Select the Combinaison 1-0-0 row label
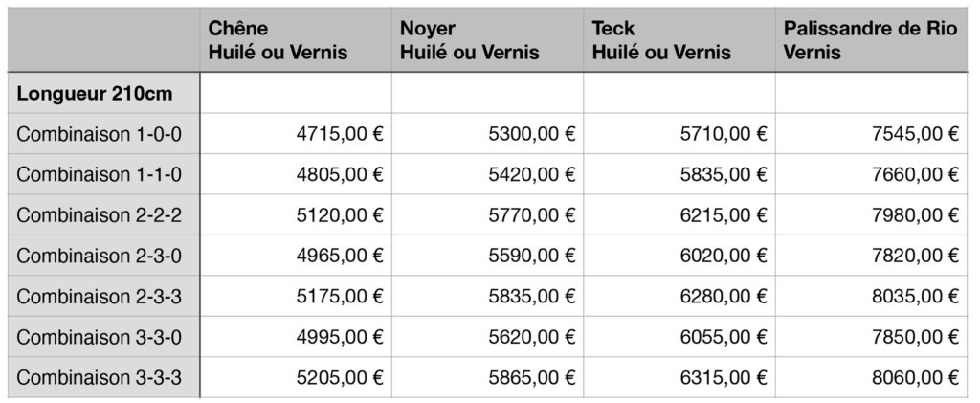This screenshot has height=403, width=980. pos(99,134)
